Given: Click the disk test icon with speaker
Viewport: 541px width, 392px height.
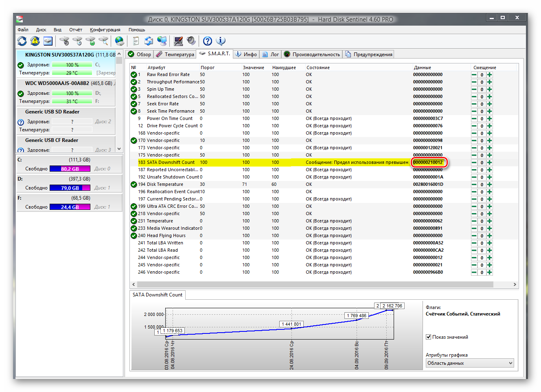Looking at the screenshot, I should (x=64, y=41).
